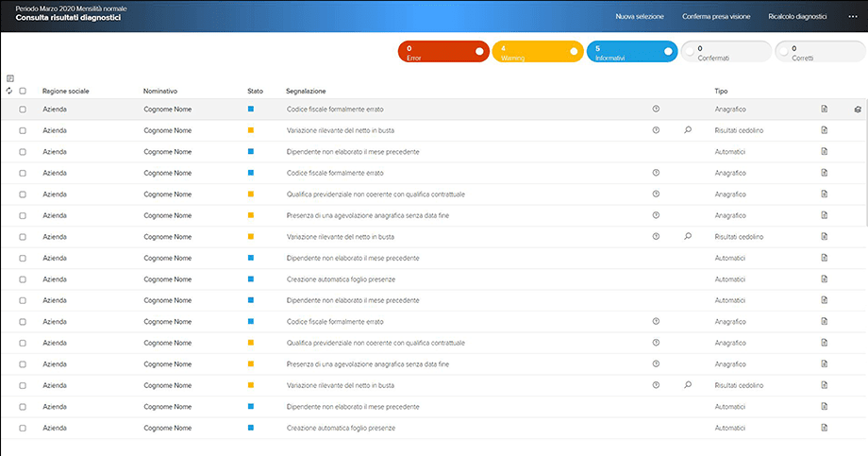
Task: Select second 'Qualifica previdenziale non coerente' text
Action: pyautogui.click(x=376, y=343)
